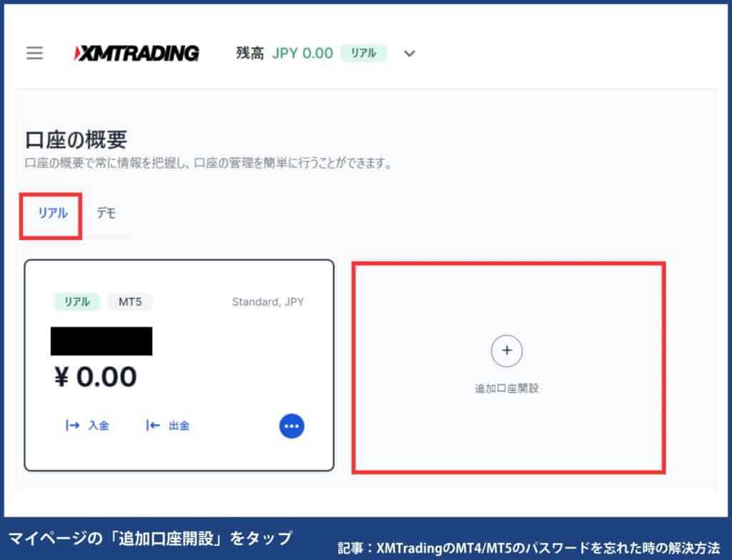Screen dimensions: 732x560
Task: Click the リアル badge on account card
Action: click(x=77, y=302)
